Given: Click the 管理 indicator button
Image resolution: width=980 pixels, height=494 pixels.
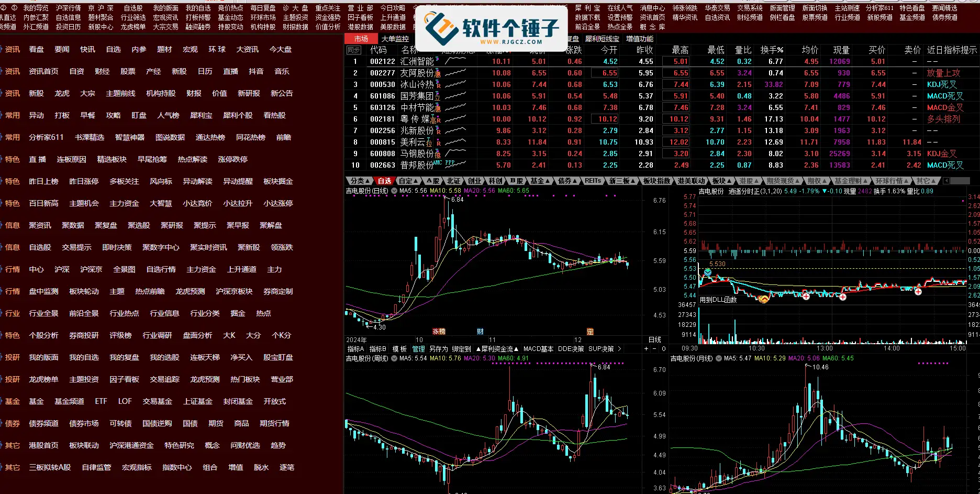Looking at the screenshot, I should pos(418,349).
